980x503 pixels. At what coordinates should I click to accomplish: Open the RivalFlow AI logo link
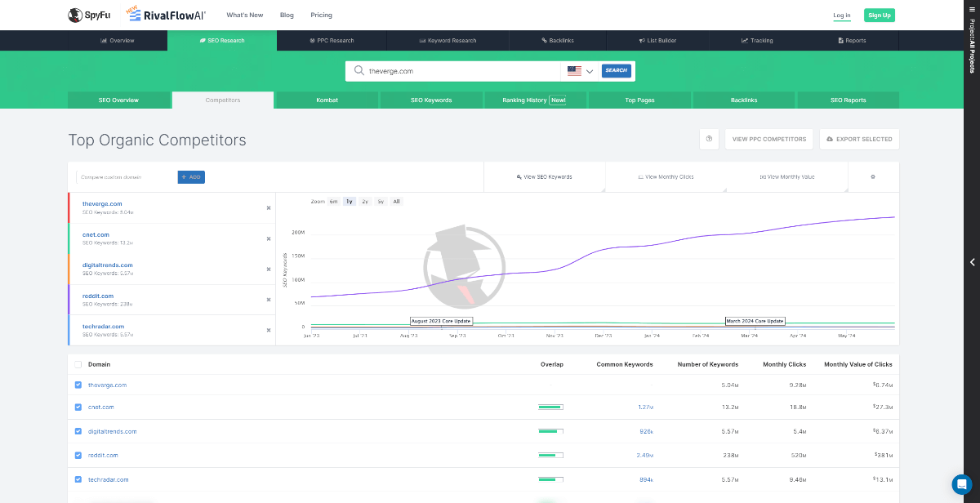(167, 14)
